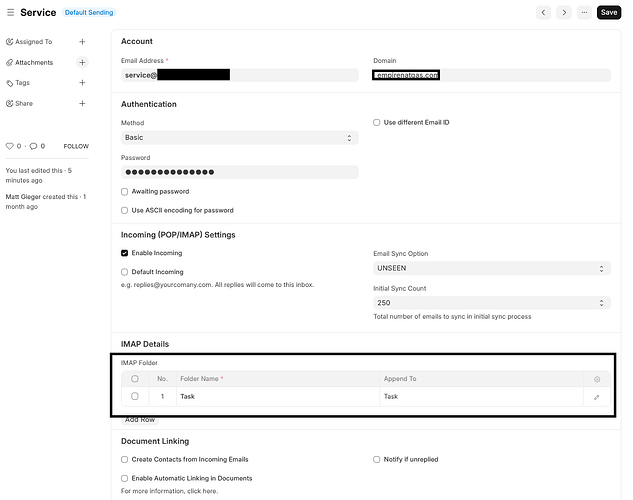Enable Use different Email ID
Viewport: 633px width, 500px height.
point(377,122)
